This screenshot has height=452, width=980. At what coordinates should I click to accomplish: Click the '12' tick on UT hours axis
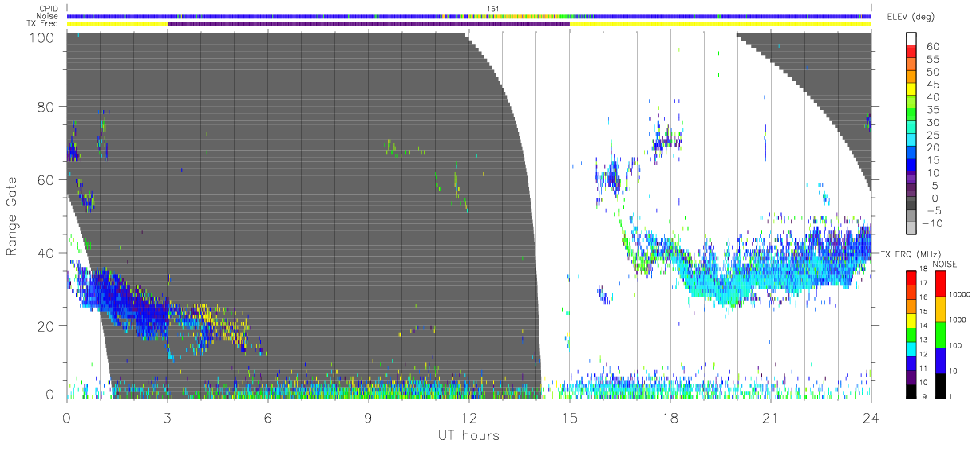click(x=468, y=417)
